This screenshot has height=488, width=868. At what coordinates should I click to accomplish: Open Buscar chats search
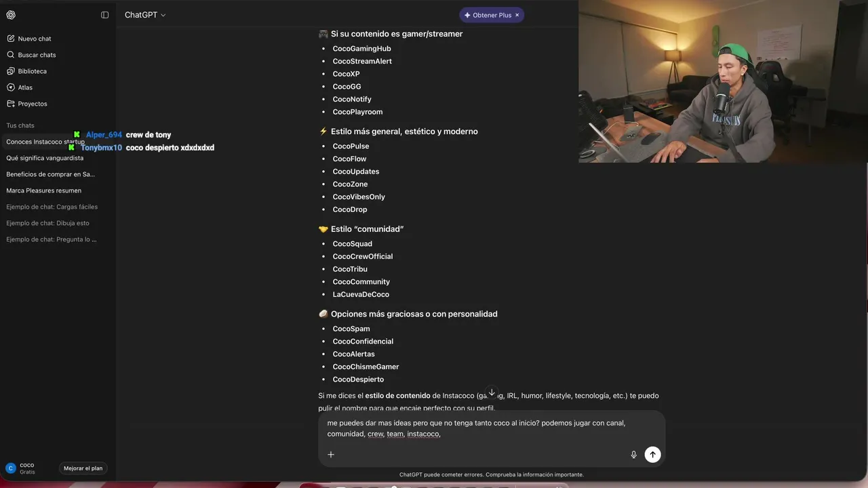coord(37,55)
